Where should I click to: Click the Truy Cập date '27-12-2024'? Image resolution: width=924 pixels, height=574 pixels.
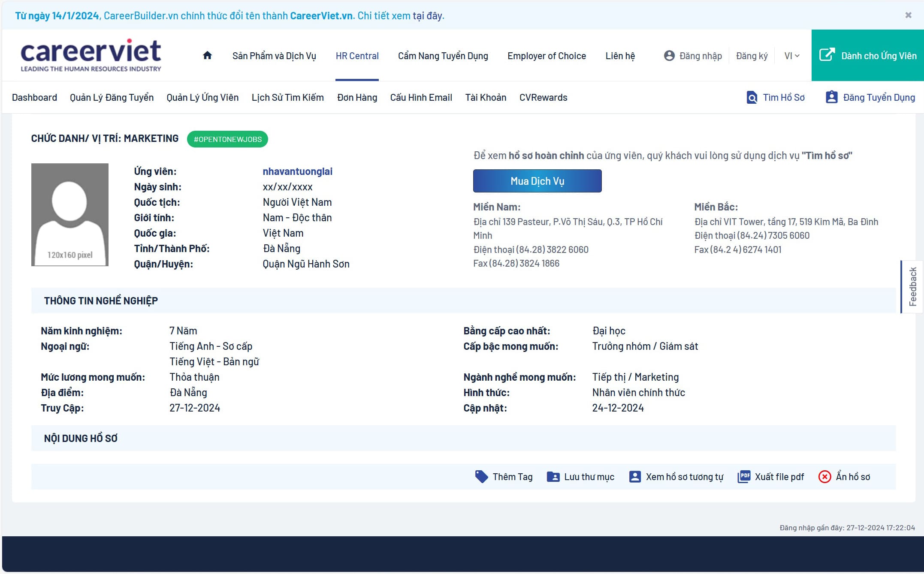(195, 408)
